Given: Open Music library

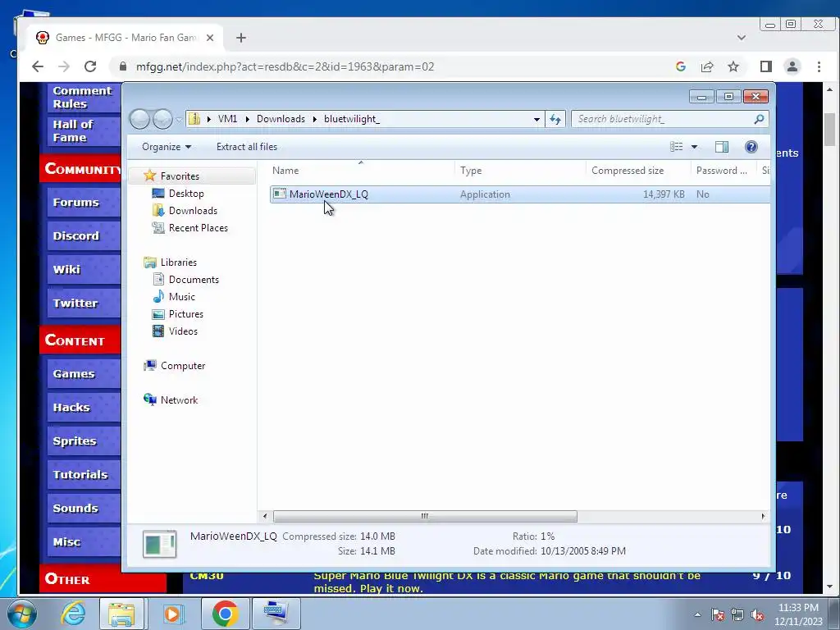Looking at the screenshot, I should [x=181, y=297].
